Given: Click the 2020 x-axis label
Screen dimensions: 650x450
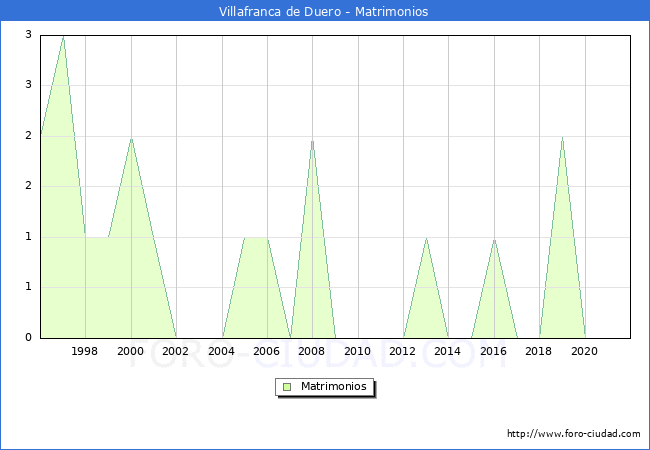Looking at the screenshot, I should click(x=584, y=351).
